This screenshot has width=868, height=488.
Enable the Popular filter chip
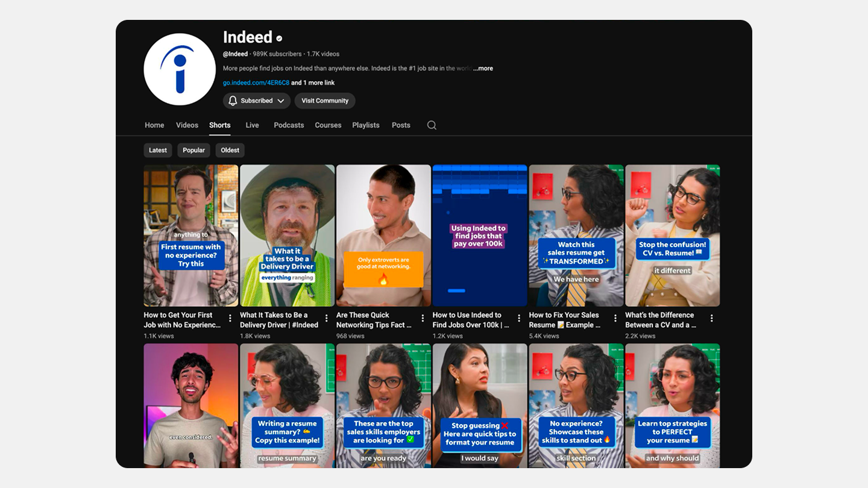pyautogui.click(x=193, y=150)
